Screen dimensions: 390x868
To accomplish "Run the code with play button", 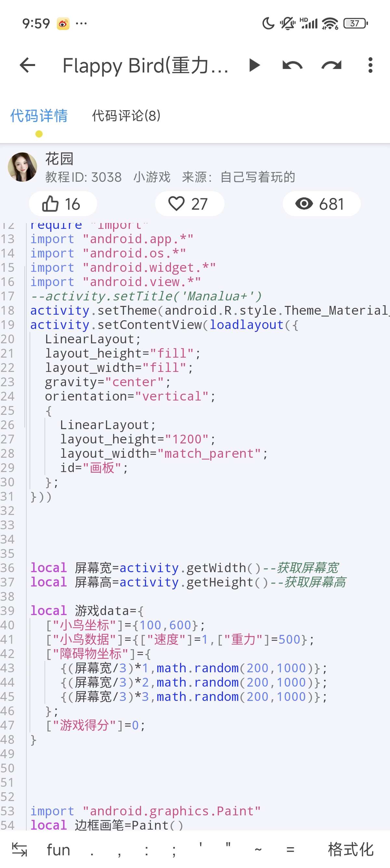I will click(x=254, y=65).
